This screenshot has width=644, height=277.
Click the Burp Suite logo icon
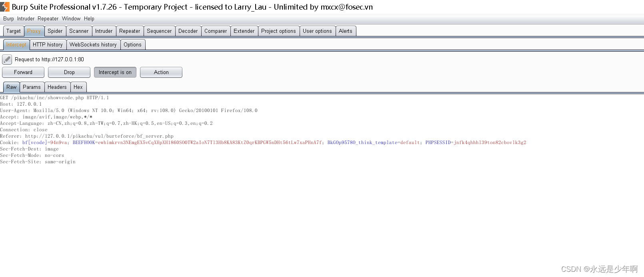5,7
